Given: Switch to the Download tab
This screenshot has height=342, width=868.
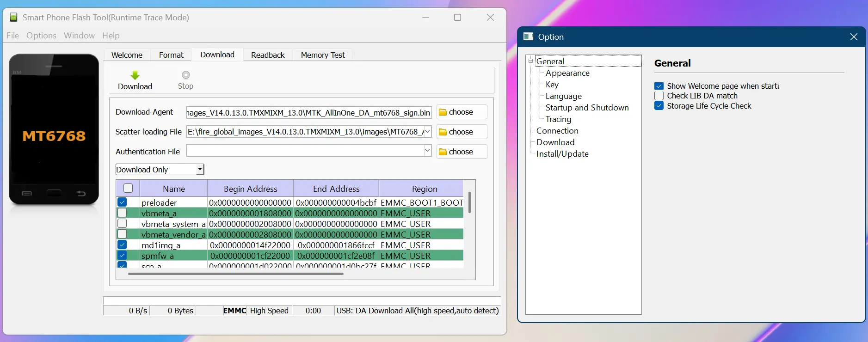Looking at the screenshot, I should tap(217, 55).
